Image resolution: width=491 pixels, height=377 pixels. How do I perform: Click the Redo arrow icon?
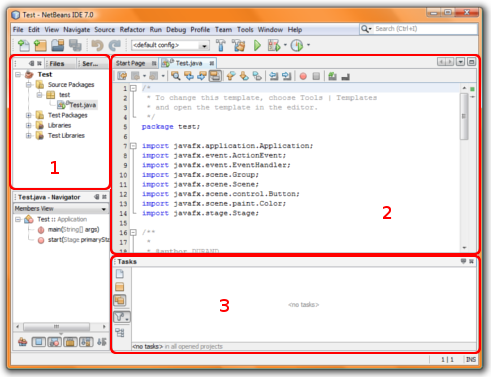point(115,45)
